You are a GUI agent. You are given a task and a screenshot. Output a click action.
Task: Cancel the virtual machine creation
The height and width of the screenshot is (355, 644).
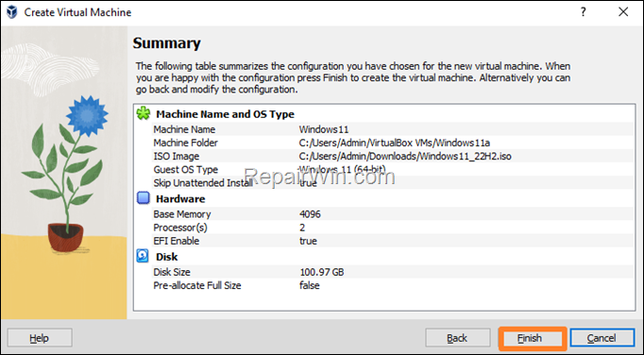coord(602,338)
